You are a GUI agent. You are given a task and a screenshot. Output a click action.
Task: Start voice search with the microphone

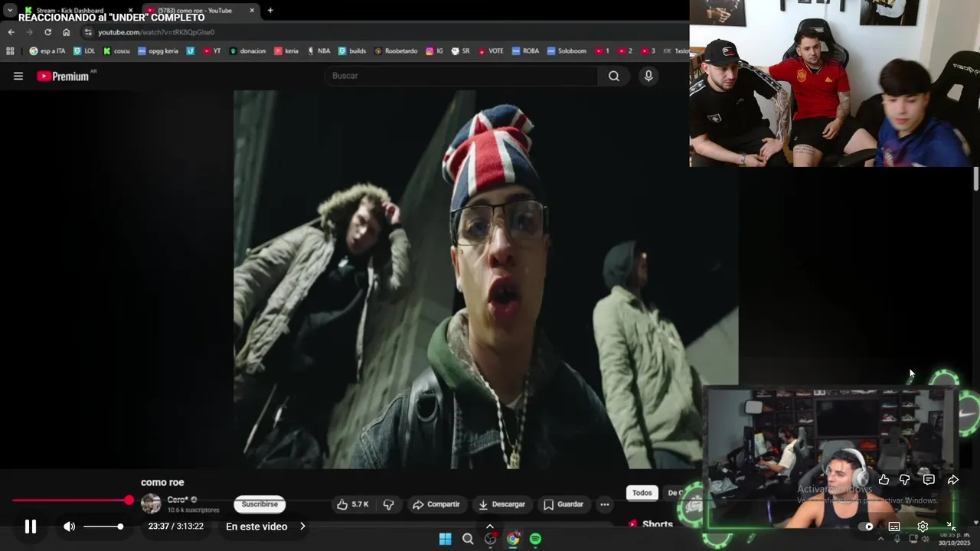coord(648,76)
